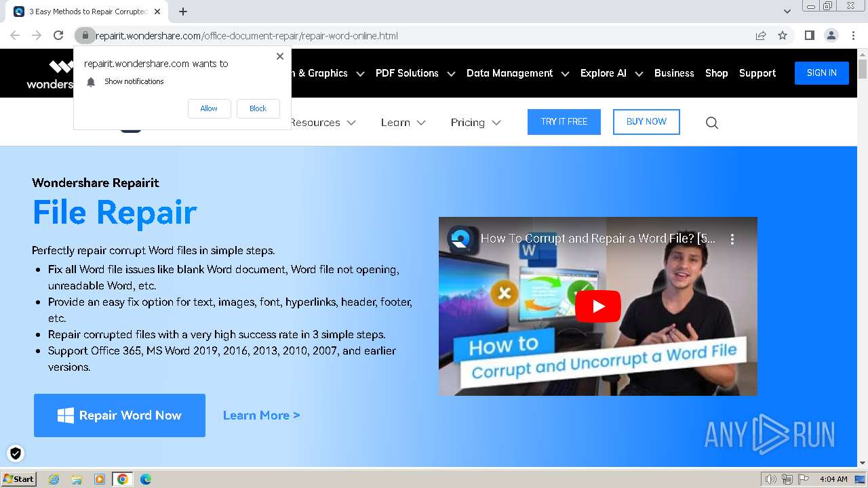Open the media player taskbar icon
This screenshot has height=488, width=868.
pyautogui.click(x=100, y=479)
